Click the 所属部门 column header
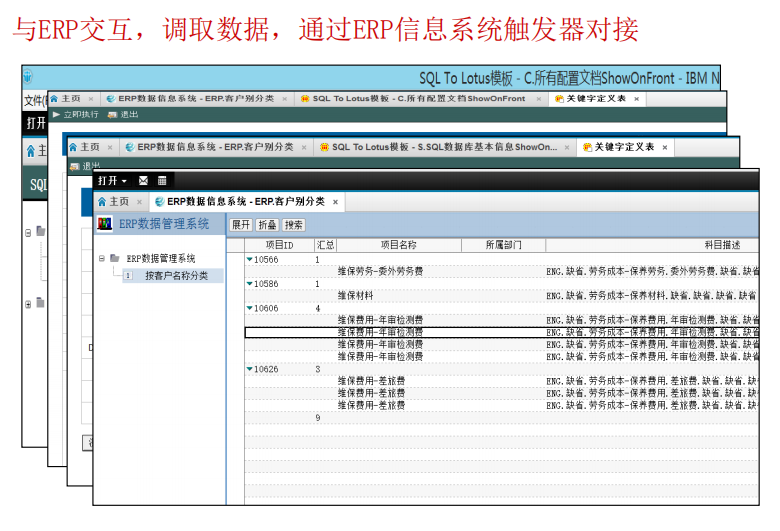 [x=503, y=245]
